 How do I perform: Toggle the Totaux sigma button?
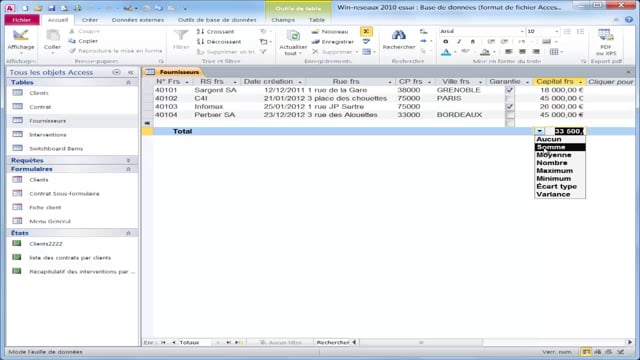(366, 31)
